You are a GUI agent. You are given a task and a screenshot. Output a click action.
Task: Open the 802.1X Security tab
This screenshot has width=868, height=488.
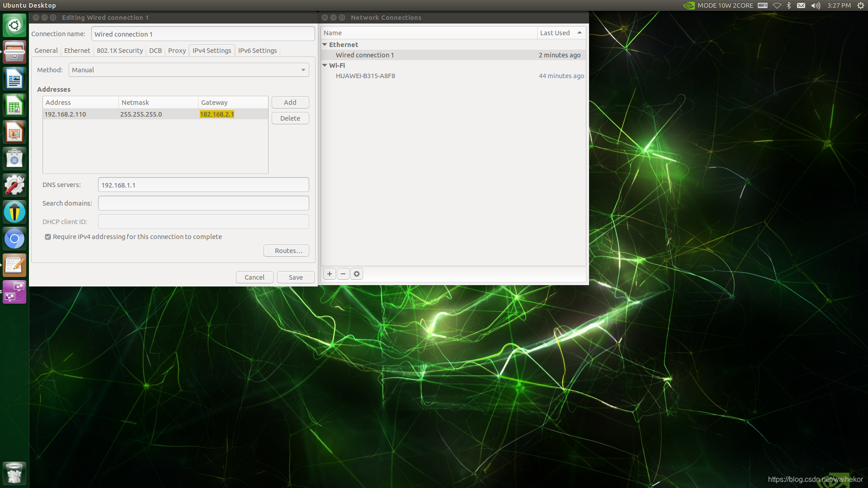pyautogui.click(x=120, y=51)
